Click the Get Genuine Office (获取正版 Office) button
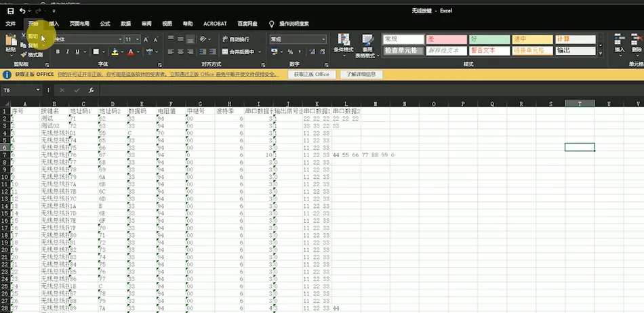The image size is (644, 313). tap(312, 75)
